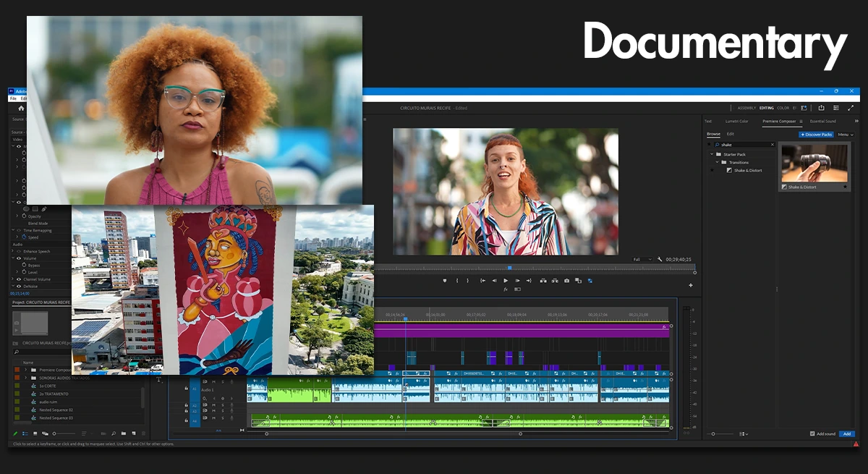The width and height of the screenshot is (868, 474).
Task: Play the Program Monitor sequence
Action: point(506,281)
